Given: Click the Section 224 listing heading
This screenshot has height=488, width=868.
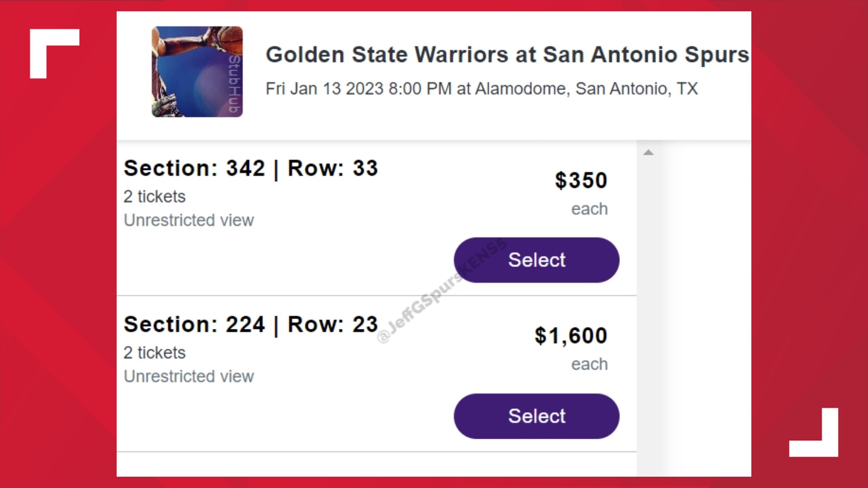Looking at the screenshot, I should (x=251, y=324).
